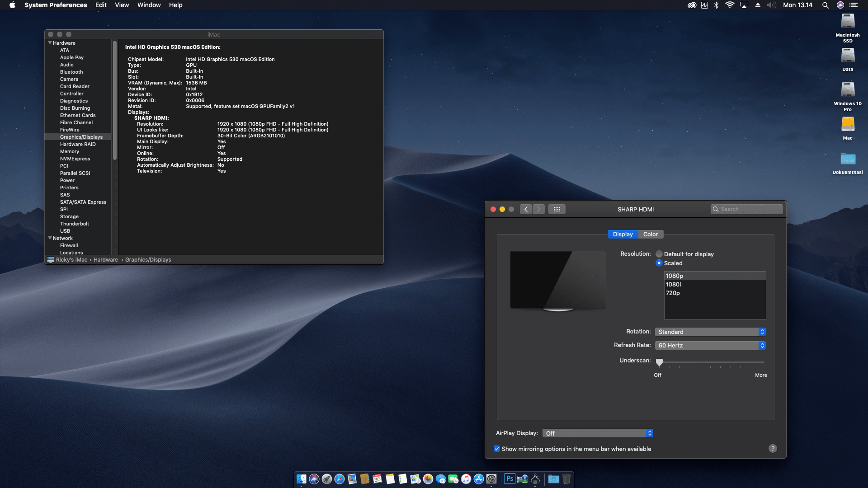The height and width of the screenshot is (488, 868).
Task: Click the AirPlay icon in menu bar
Action: click(744, 5)
